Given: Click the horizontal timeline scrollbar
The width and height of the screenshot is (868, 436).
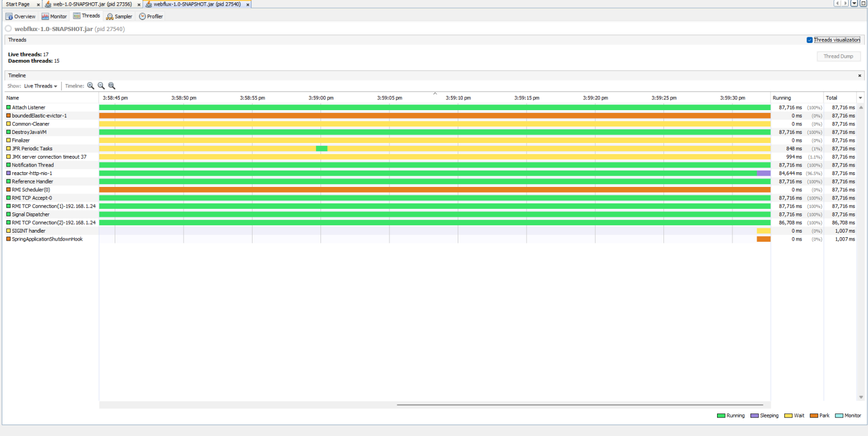Looking at the screenshot, I should tap(580, 405).
